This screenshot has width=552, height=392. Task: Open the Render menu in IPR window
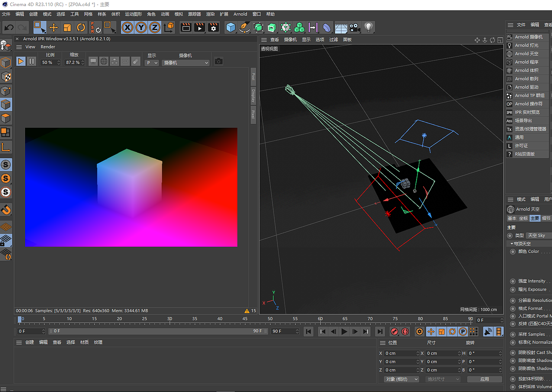tap(48, 47)
